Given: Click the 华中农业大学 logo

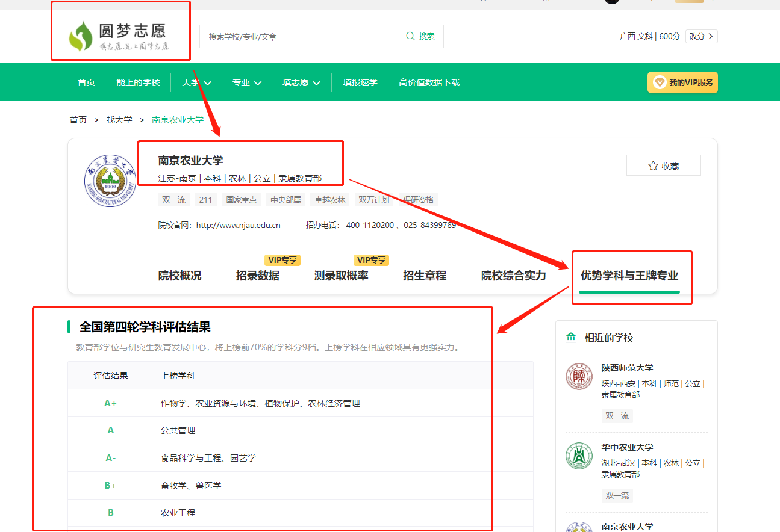Looking at the screenshot, I should click(579, 456).
